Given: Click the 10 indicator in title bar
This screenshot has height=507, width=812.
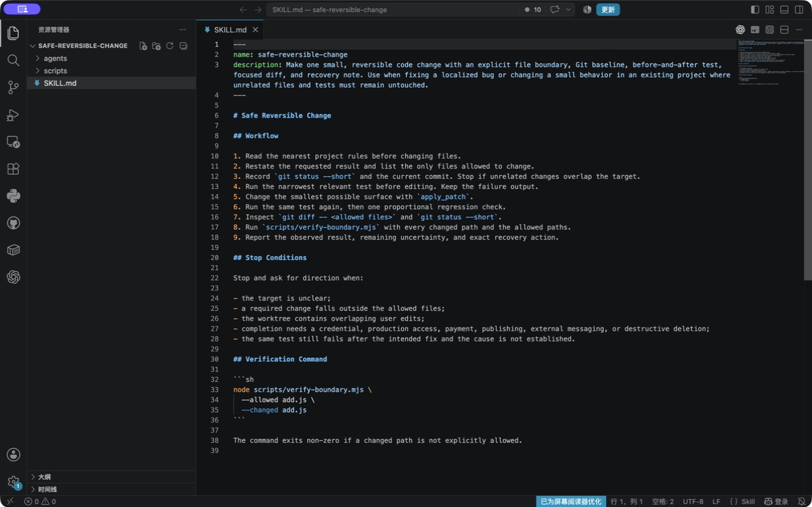Looking at the screenshot, I should coord(533,10).
